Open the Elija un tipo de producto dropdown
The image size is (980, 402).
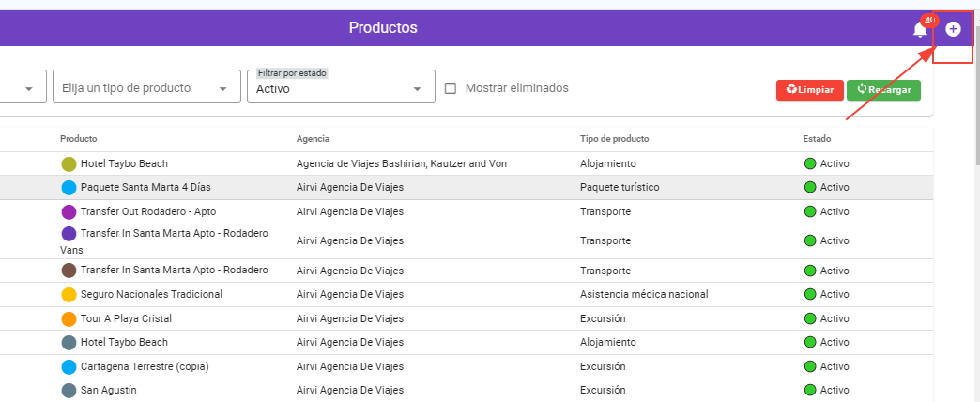tap(144, 88)
